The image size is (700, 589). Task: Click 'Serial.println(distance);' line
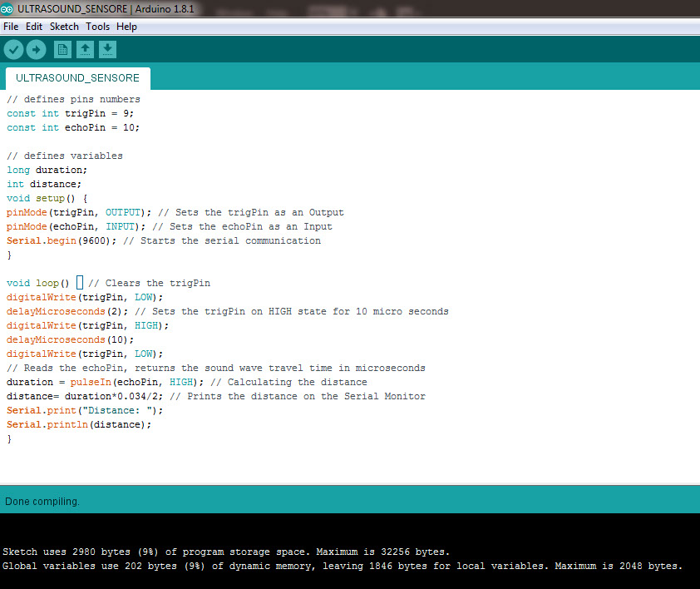[79, 424]
